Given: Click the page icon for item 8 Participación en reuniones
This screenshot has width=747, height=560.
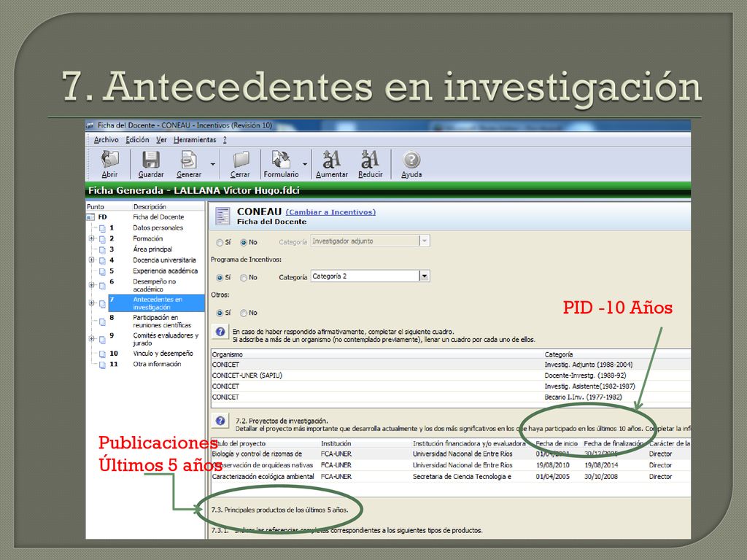Looking at the screenshot, I should coord(102,322).
